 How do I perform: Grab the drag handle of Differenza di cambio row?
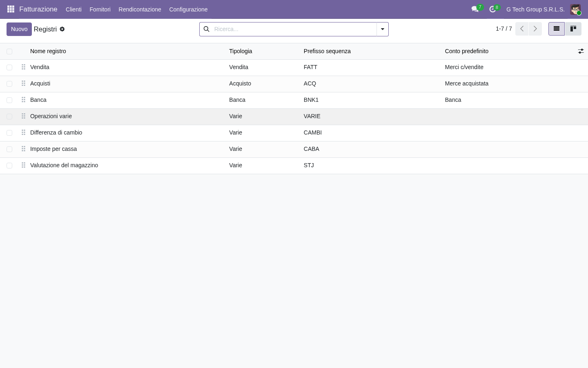(23, 132)
